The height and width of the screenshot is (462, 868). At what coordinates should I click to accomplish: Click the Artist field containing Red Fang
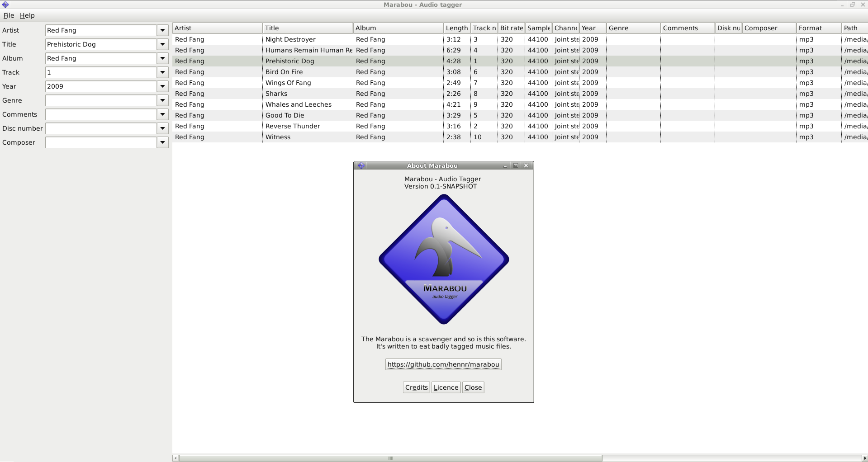pos(101,30)
